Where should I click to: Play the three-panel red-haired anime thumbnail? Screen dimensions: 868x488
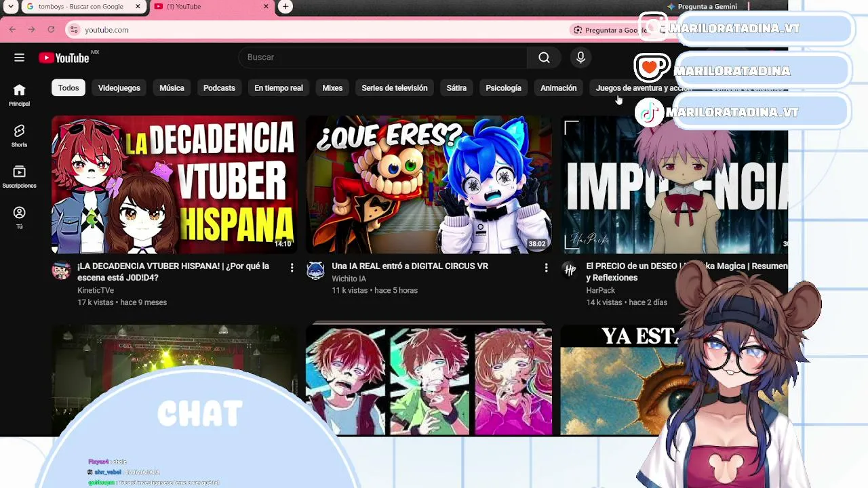click(x=429, y=380)
